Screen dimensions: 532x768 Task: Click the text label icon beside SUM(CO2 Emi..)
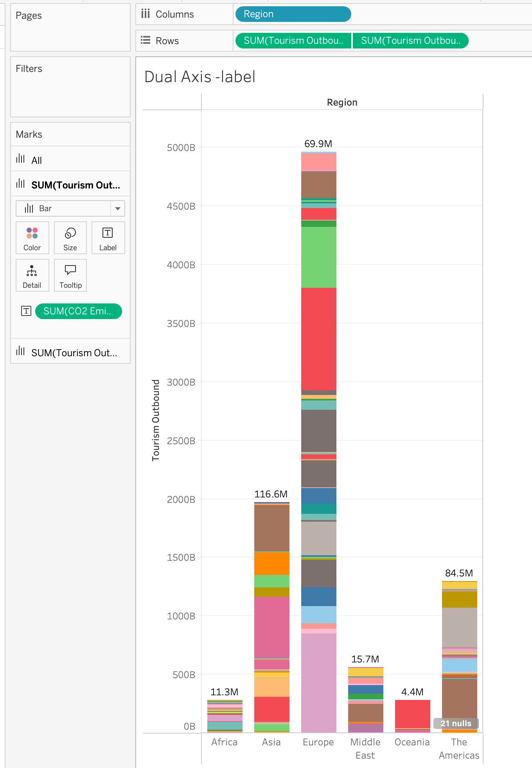click(x=26, y=311)
